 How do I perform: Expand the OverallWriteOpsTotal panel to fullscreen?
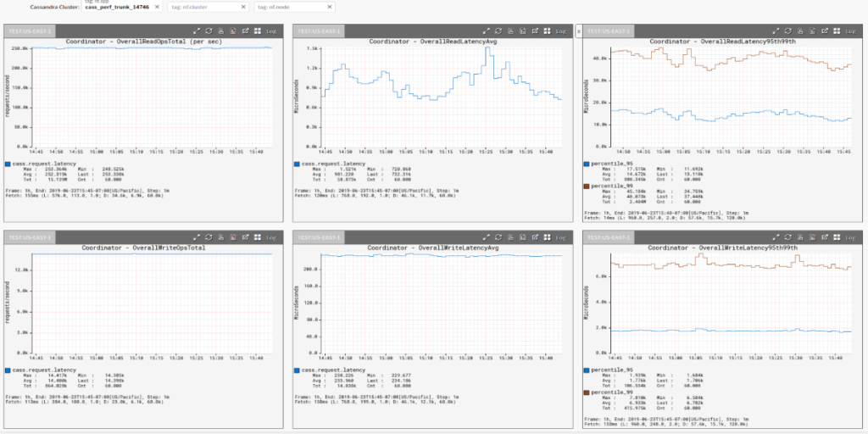[x=197, y=237]
